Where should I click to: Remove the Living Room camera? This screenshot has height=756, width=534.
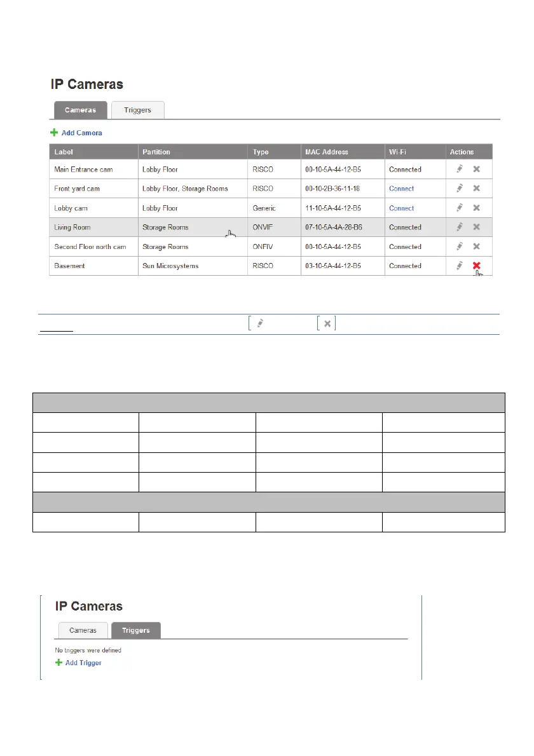point(477,227)
